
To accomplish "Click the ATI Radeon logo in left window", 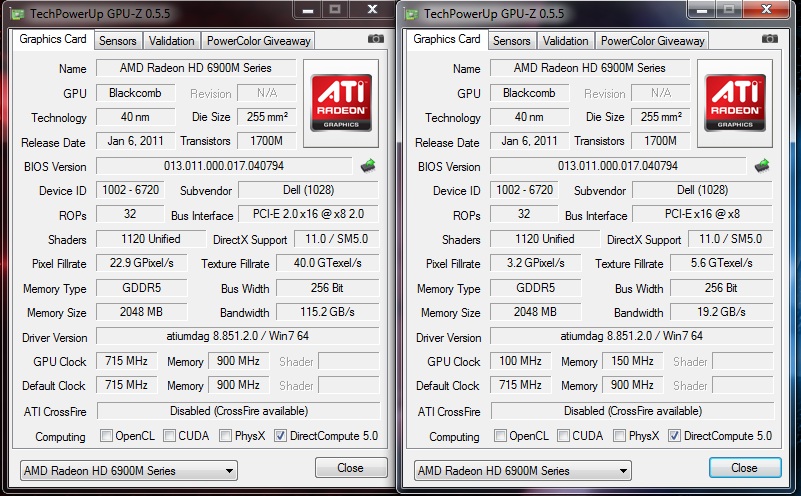I will pos(341,103).
